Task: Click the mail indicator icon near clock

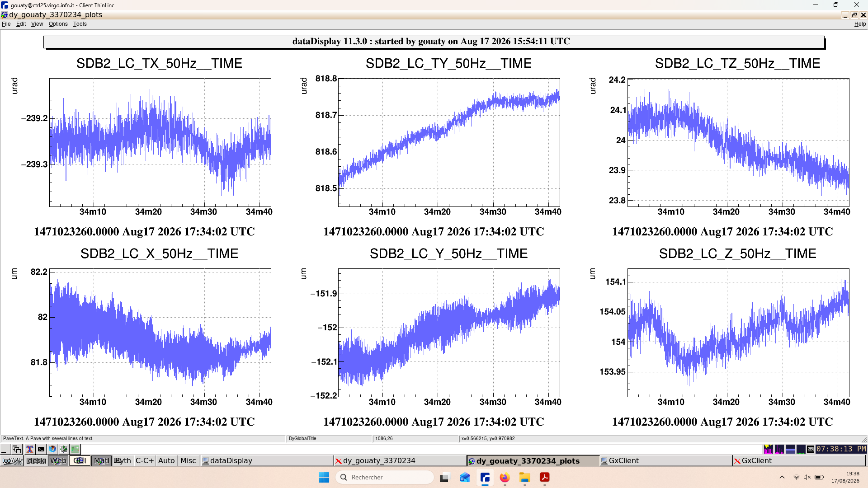Action: pyautogui.click(x=811, y=449)
